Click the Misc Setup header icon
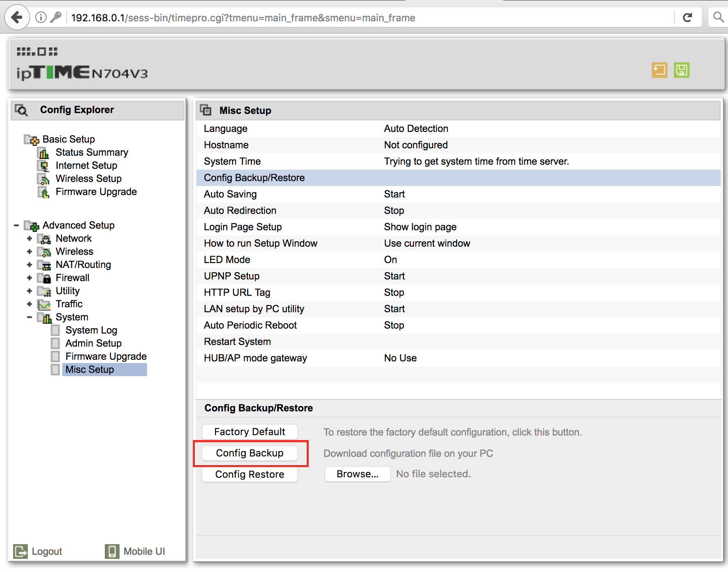This screenshot has height=572, width=728. pyautogui.click(x=206, y=110)
